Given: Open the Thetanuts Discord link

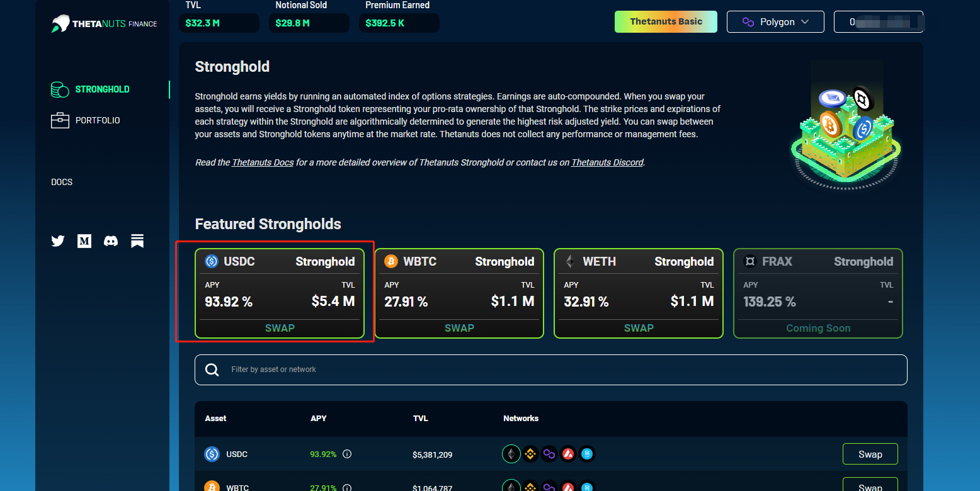Looking at the screenshot, I should pyautogui.click(x=607, y=162).
